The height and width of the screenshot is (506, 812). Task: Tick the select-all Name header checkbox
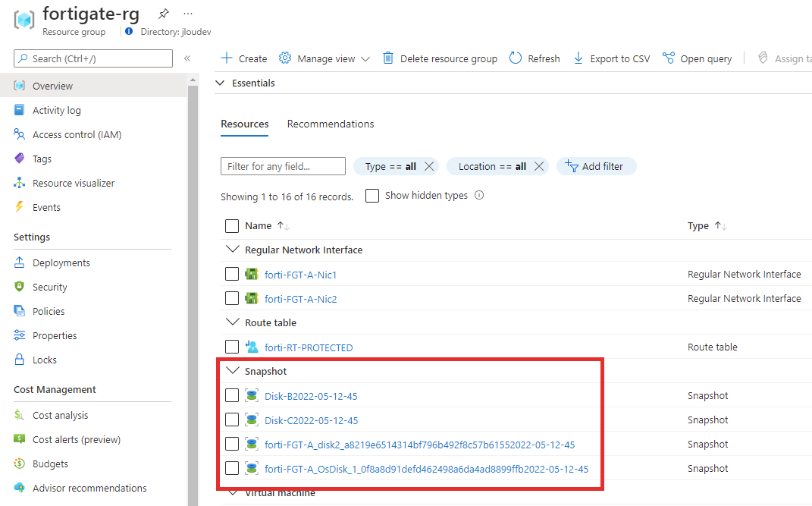click(x=232, y=226)
